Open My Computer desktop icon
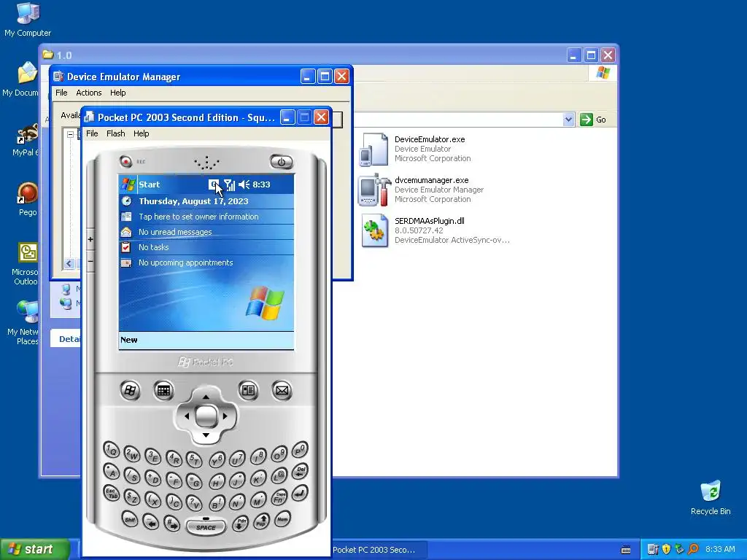The image size is (747, 560). (x=28, y=20)
